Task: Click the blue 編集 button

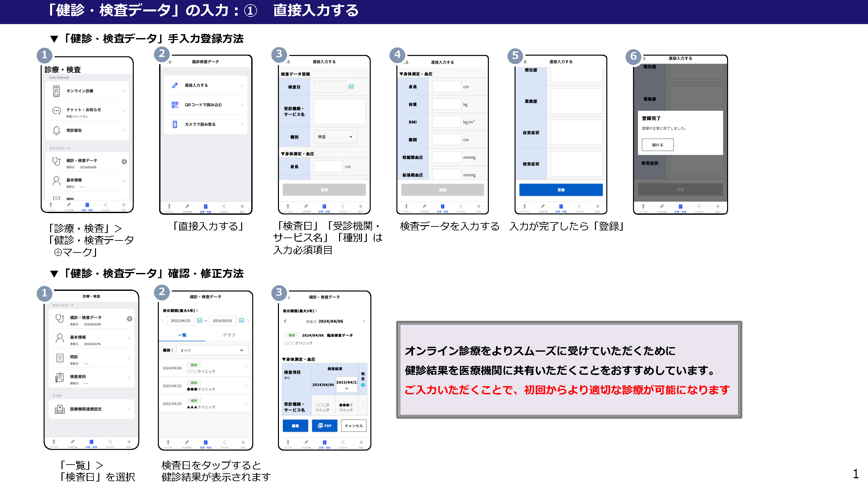Action: pyautogui.click(x=295, y=426)
